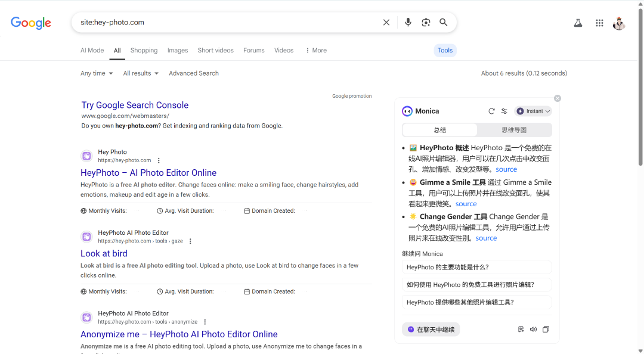Select the All tab
This screenshot has width=644, height=354.
(x=117, y=51)
